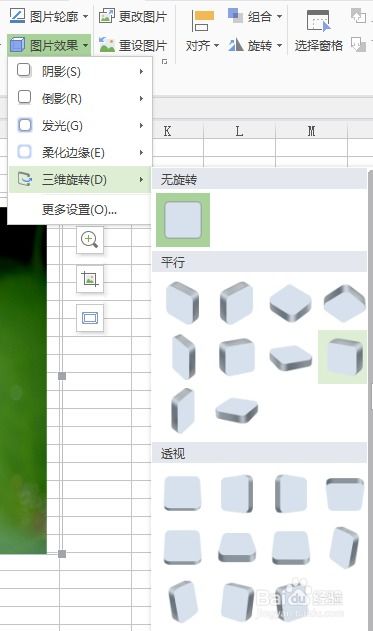Select column M header
Screen dimensions: 373x631
[311, 131]
